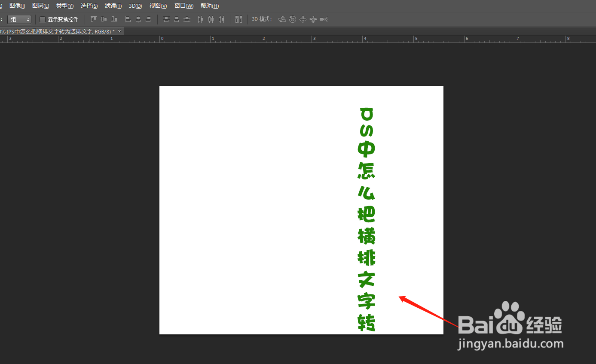The height and width of the screenshot is (364, 596).
Task: Click the auto-align layers icon
Action: (x=239, y=19)
